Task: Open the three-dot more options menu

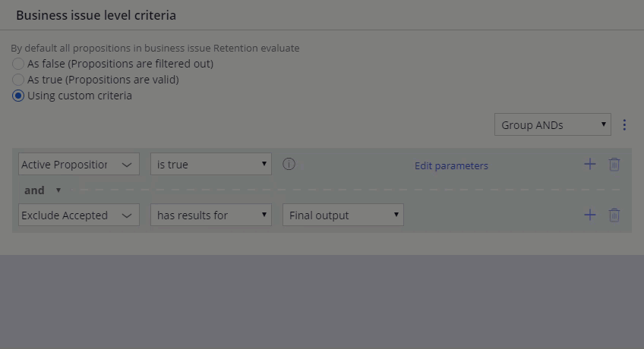Action: coord(624,124)
